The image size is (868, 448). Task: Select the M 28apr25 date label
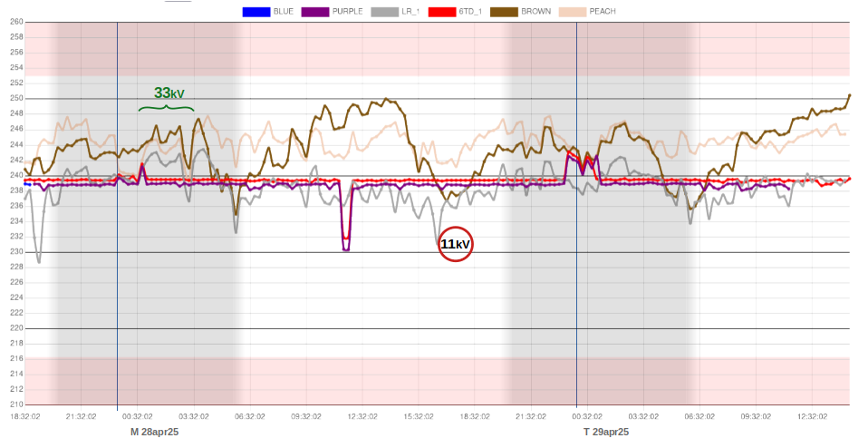(x=154, y=432)
